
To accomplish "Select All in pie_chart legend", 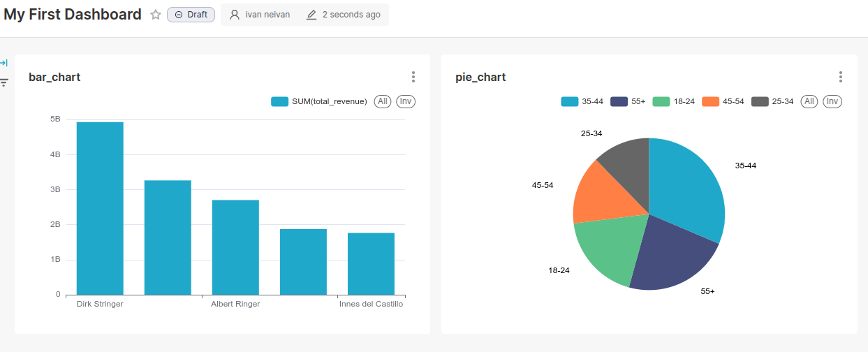I will click(809, 102).
